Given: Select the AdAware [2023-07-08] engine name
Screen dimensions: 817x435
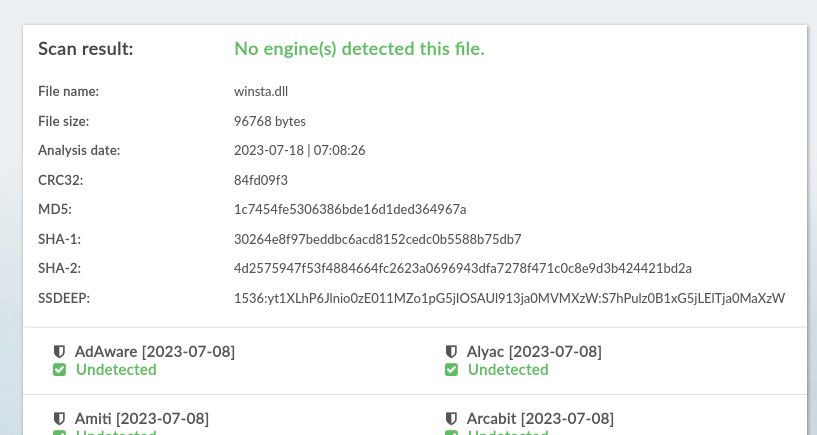Looking at the screenshot, I should pos(155,352).
